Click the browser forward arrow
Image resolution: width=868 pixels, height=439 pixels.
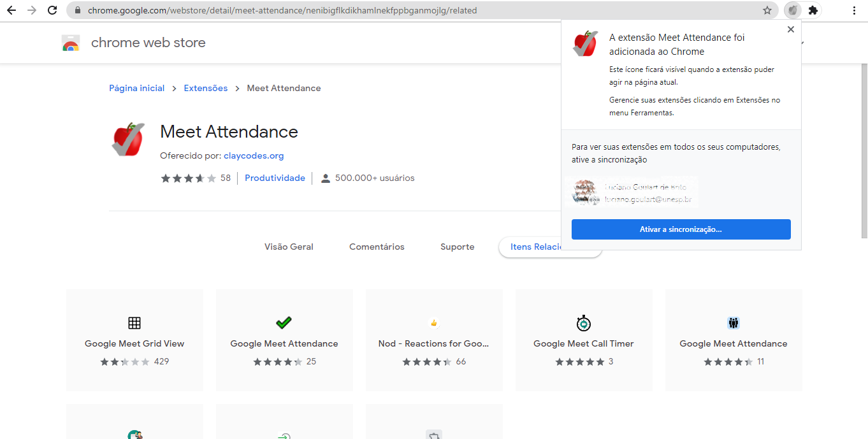(x=32, y=10)
